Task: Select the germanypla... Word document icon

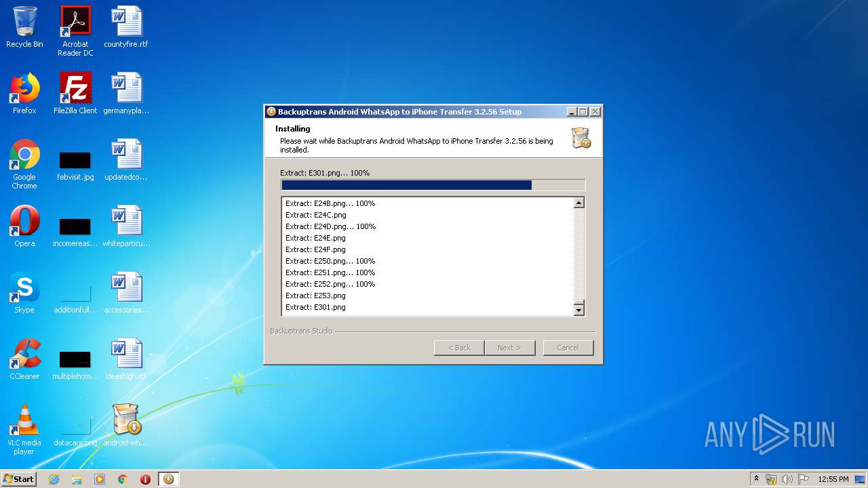Action: click(x=126, y=94)
